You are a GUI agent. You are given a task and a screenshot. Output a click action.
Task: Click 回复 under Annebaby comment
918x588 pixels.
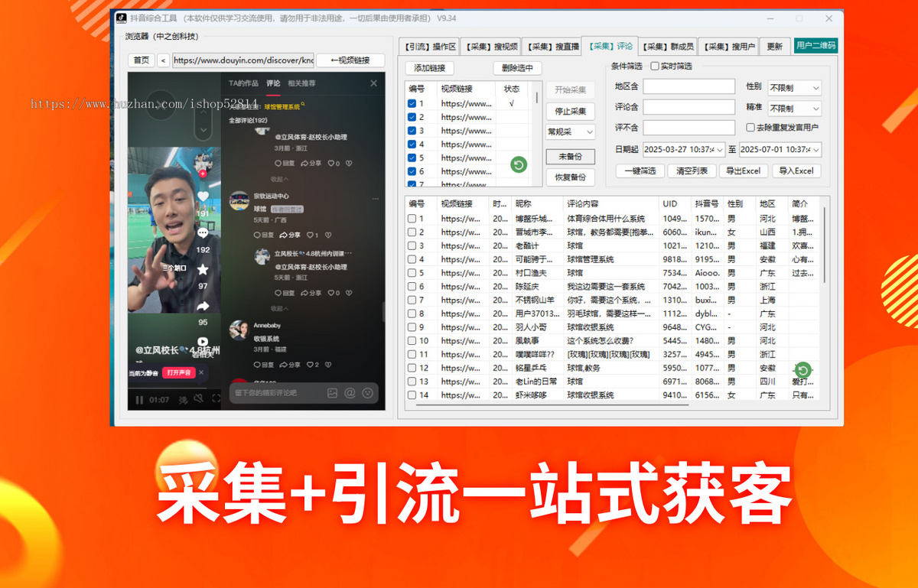[x=263, y=365]
